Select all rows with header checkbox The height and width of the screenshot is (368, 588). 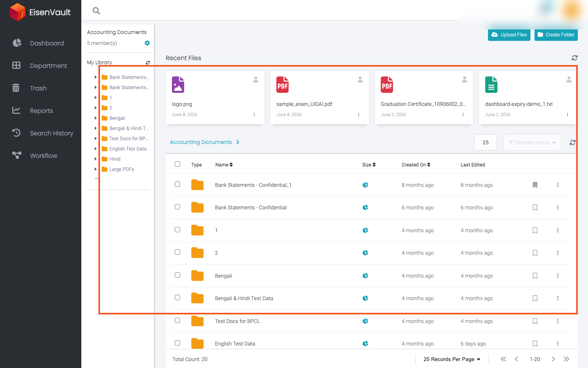(177, 164)
